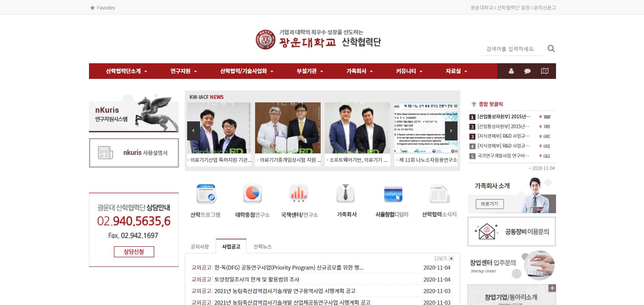
Task: Expand the 산학협력단소개 dropdown menu
Action: pos(126,71)
